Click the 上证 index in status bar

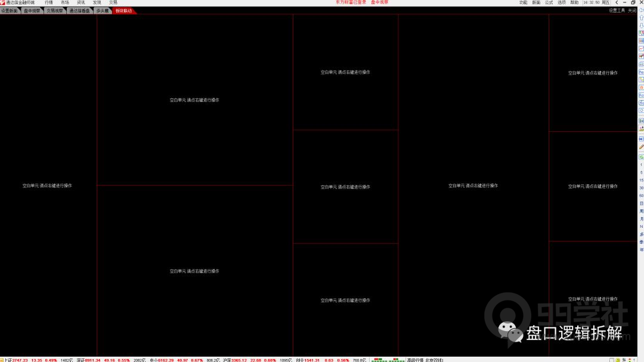click(x=7, y=360)
